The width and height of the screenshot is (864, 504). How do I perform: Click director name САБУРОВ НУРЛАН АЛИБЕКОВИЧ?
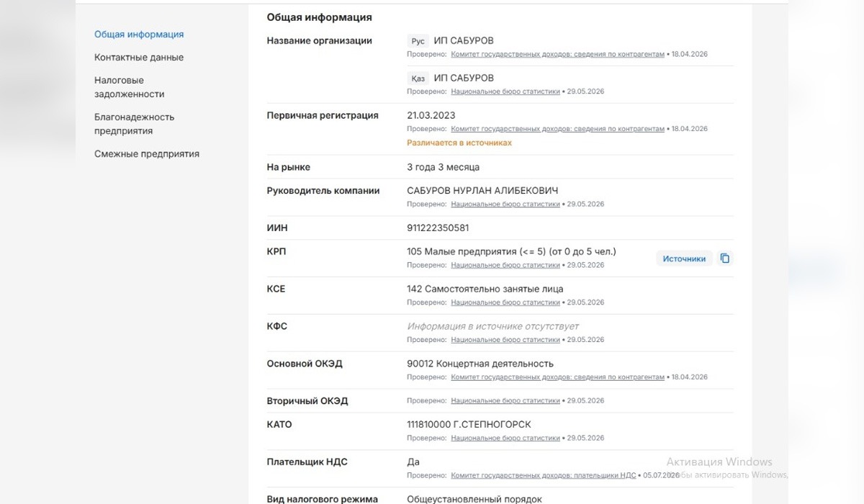(482, 191)
